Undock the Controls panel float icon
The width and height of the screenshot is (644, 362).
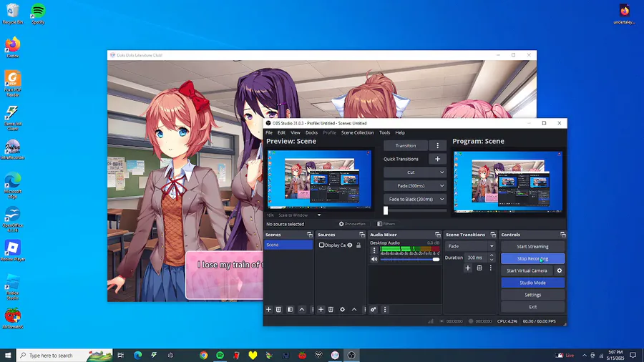562,235
